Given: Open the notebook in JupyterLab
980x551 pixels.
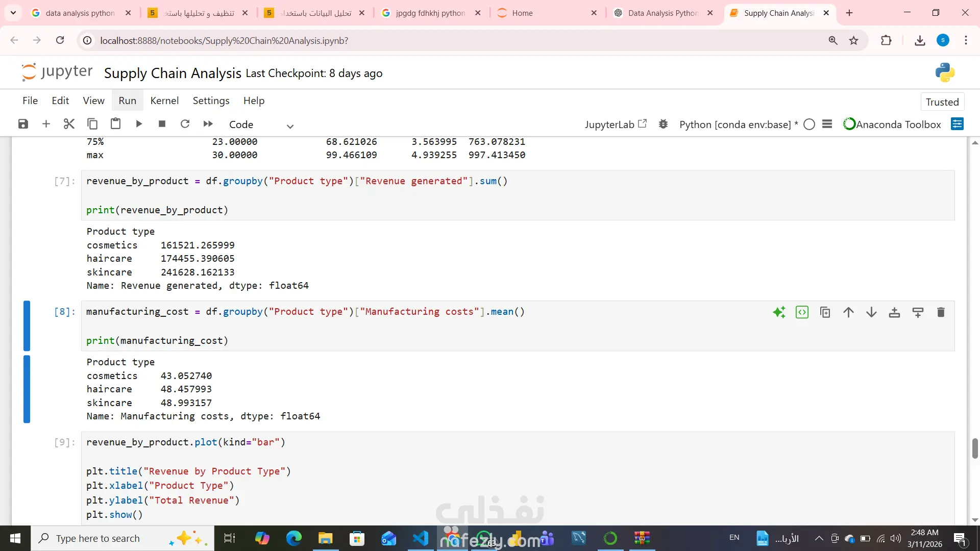Looking at the screenshot, I should 616,124.
